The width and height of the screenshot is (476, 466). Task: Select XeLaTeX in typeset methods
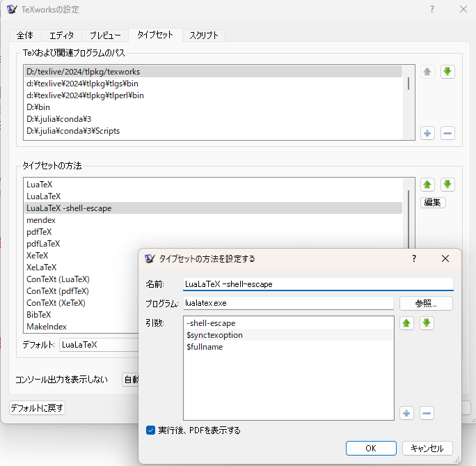point(81,267)
